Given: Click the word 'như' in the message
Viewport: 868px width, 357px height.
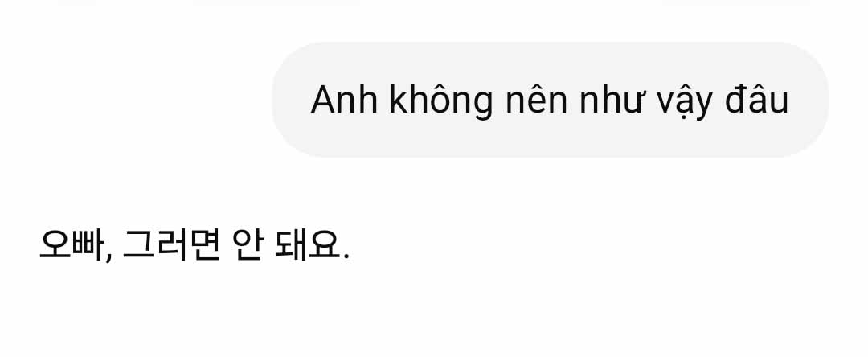Looking at the screenshot, I should click(611, 101).
